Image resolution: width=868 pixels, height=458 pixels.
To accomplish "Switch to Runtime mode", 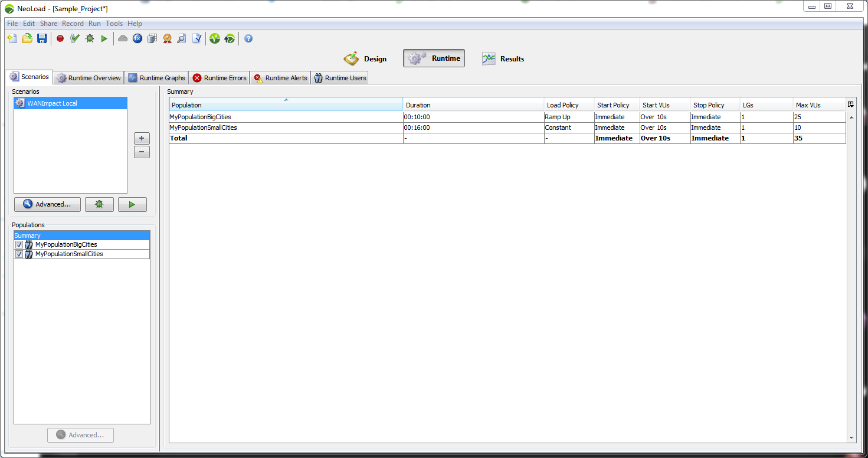I will click(x=434, y=58).
